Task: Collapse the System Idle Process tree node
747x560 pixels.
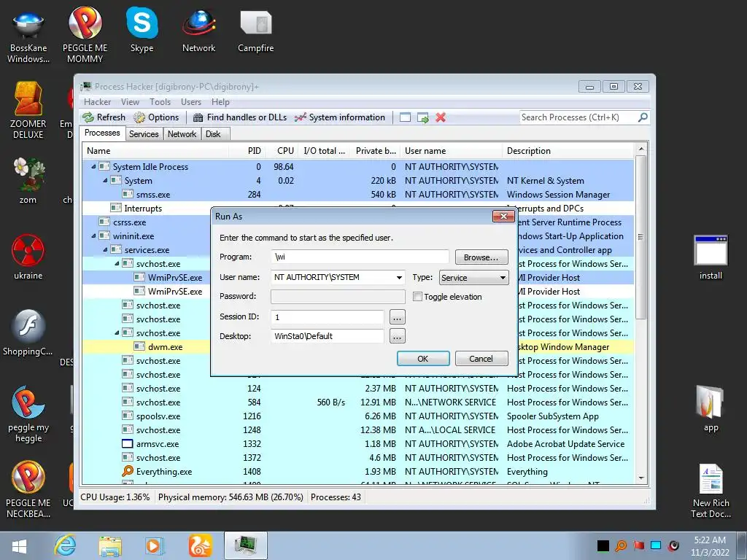Action: coord(94,167)
